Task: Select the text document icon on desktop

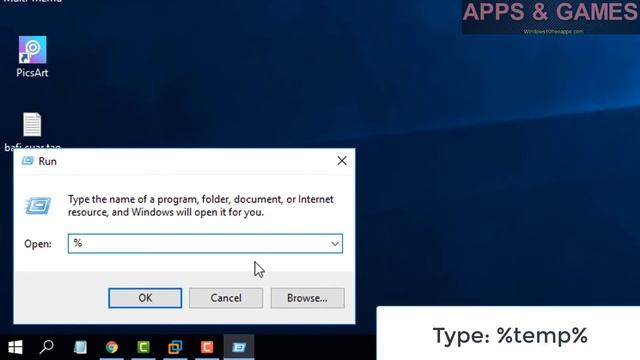Action: 32,124
